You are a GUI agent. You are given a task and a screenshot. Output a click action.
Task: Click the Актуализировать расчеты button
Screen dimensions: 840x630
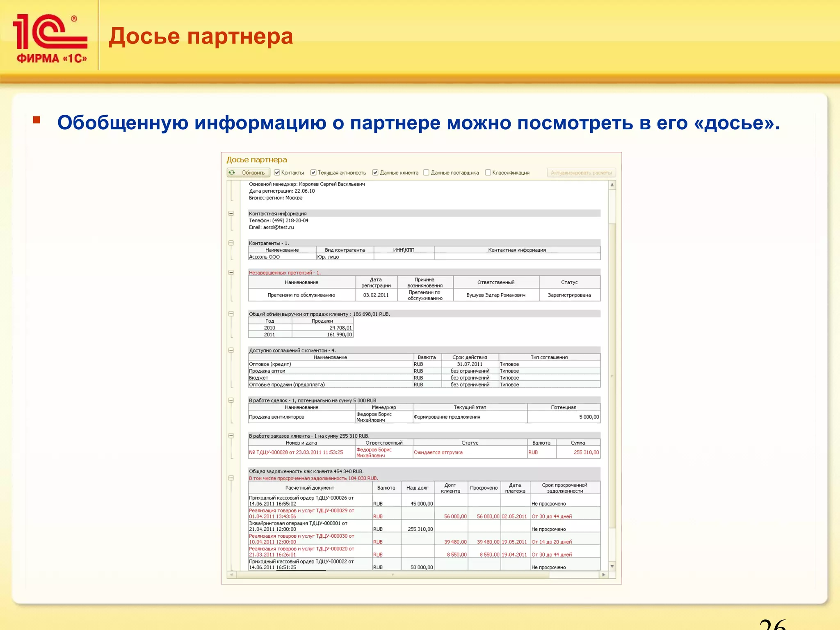(581, 173)
